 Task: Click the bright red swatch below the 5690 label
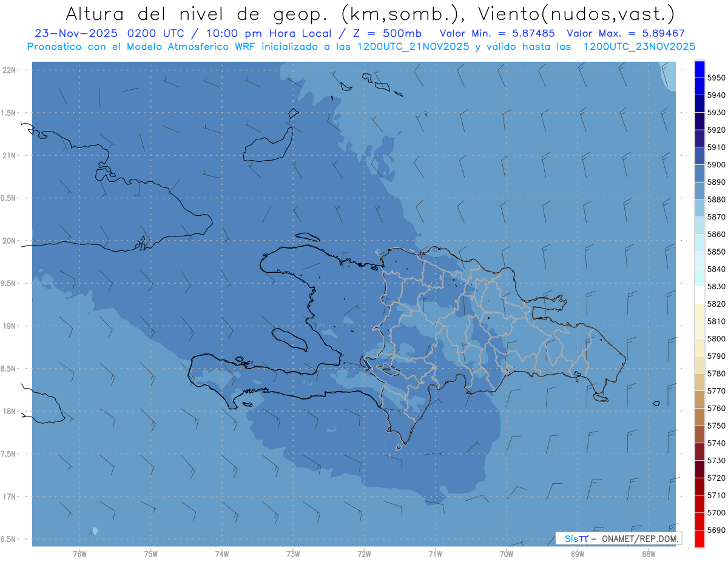click(699, 538)
